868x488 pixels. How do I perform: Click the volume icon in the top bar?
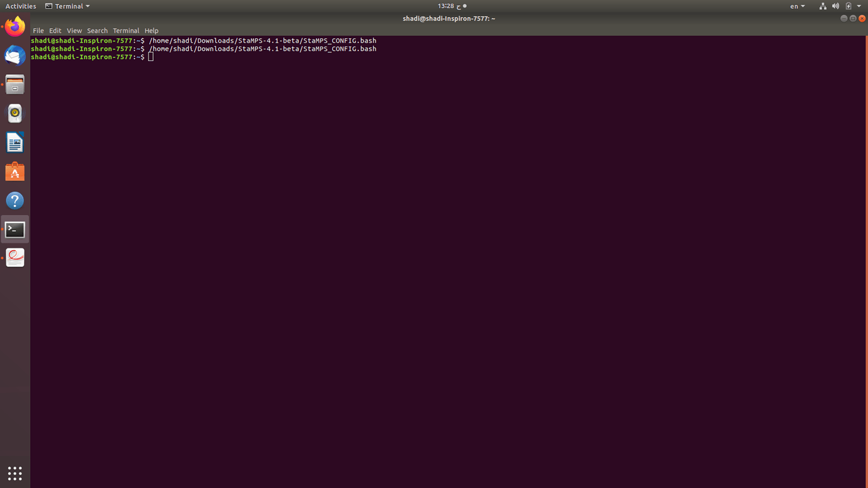click(x=835, y=6)
